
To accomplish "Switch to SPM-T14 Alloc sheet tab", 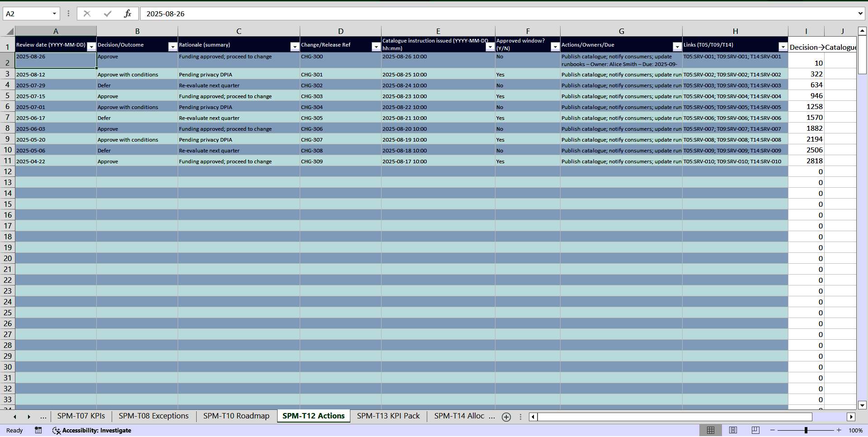I will coord(459,416).
